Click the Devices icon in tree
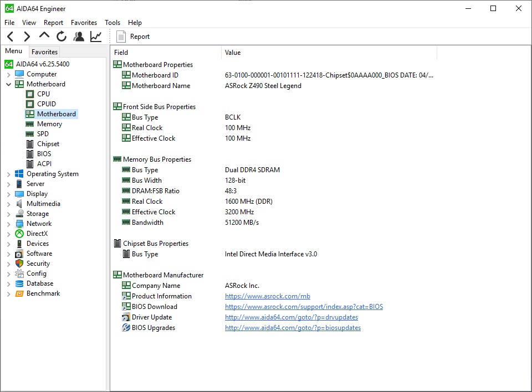 [x=19, y=244]
